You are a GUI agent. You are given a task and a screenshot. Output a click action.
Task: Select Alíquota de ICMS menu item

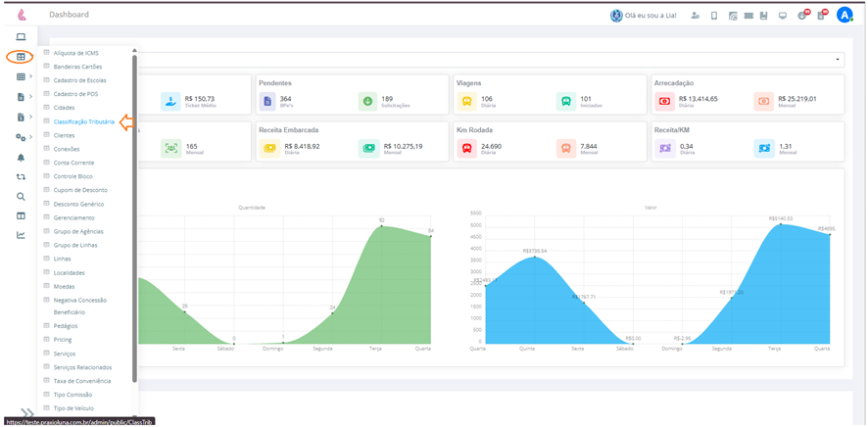pyautogui.click(x=75, y=53)
